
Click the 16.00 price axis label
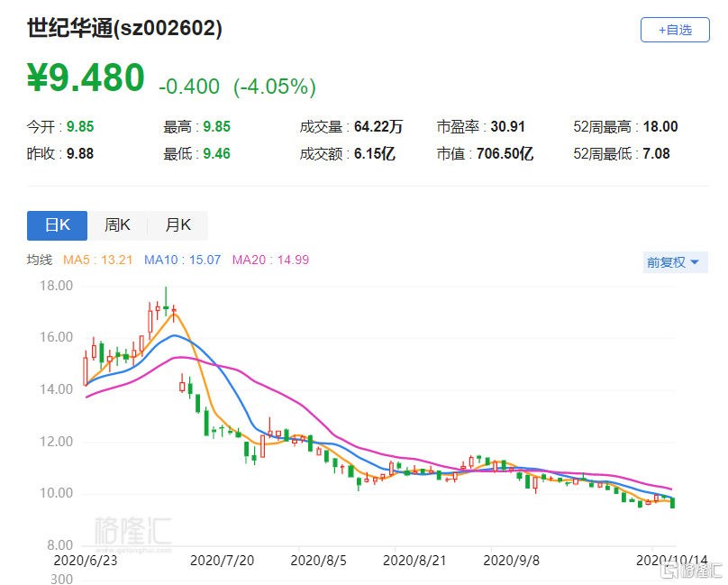pos(56,337)
